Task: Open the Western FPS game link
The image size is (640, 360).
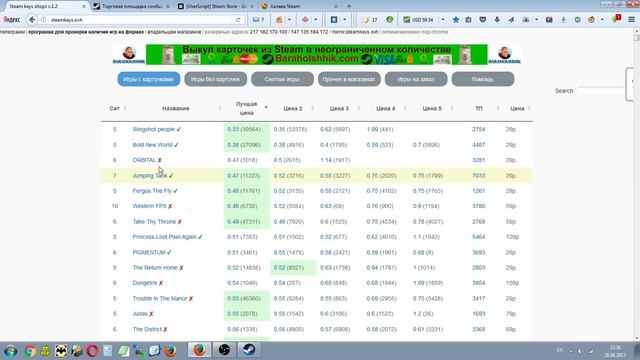Action: (x=149, y=206)
